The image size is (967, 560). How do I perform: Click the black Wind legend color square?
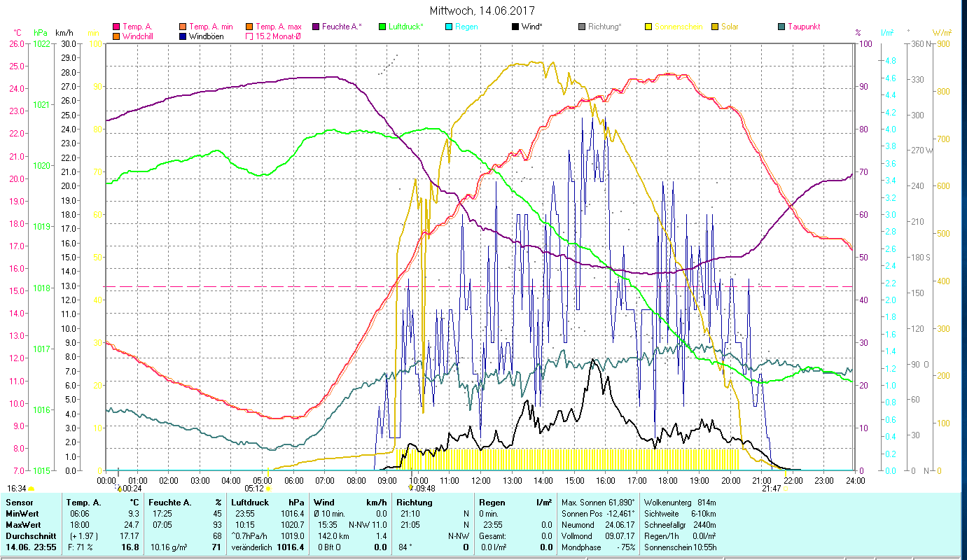pyautogui.click(x=516, y=27)
